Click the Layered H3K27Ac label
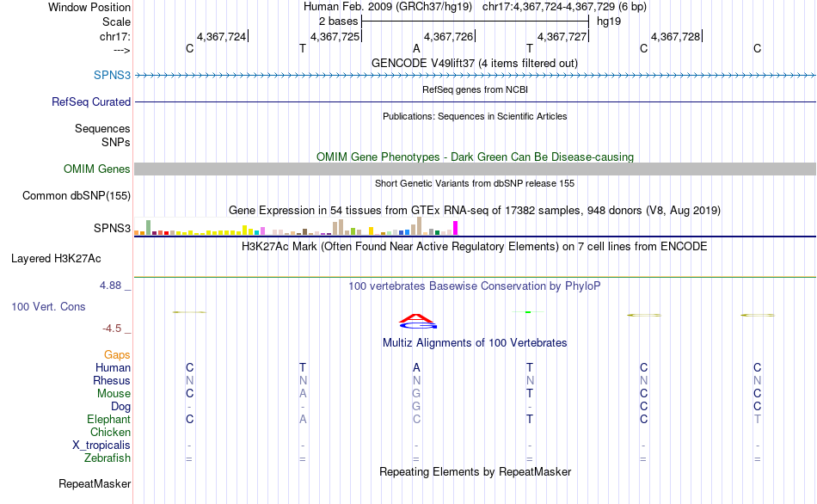This screenshot has height=504, width=817. click(x=56, y=259)
